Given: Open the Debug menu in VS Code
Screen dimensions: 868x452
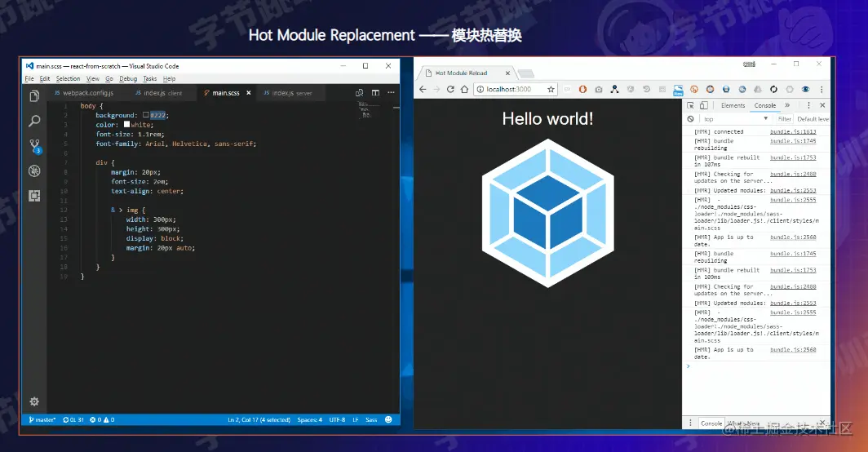Looking at the screenshot, I should (128, 78).
